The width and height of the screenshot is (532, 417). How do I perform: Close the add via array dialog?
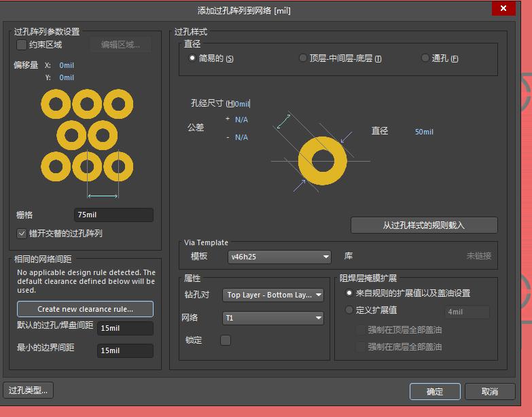(502, 8)
